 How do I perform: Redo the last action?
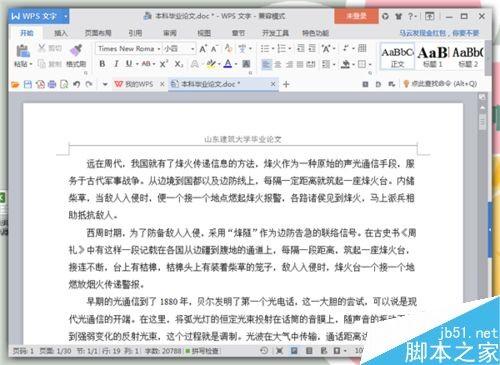[x=89, y=84]
